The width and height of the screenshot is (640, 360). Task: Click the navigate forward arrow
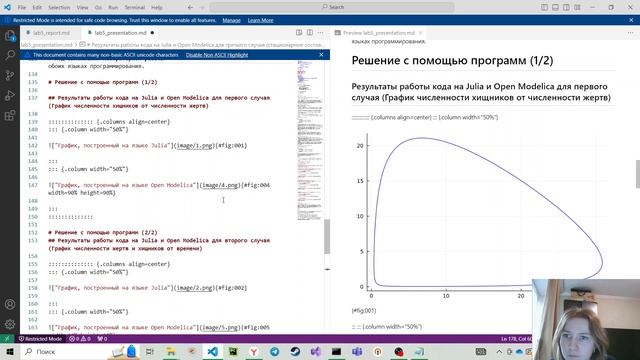click(x=202, y=7)
